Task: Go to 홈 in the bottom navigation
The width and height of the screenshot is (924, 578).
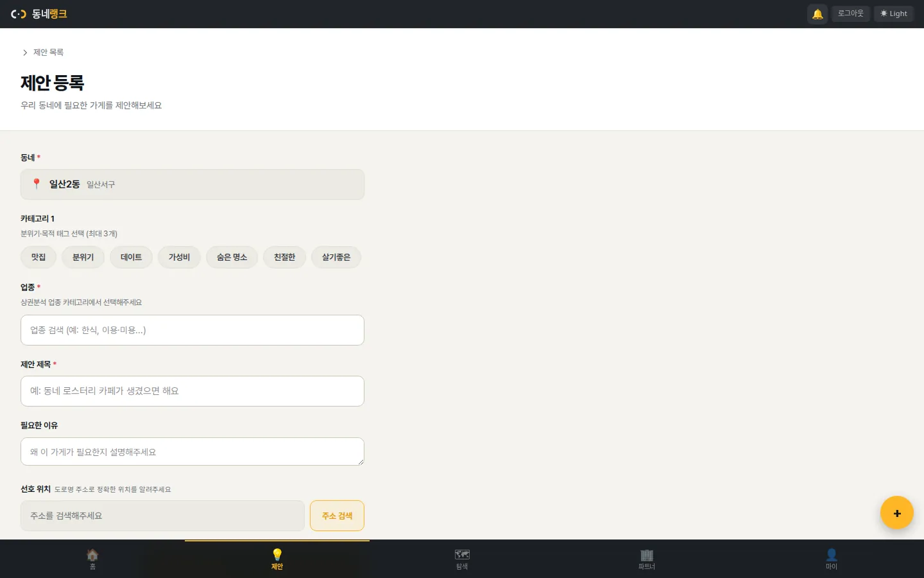Action: pos(92,559)
